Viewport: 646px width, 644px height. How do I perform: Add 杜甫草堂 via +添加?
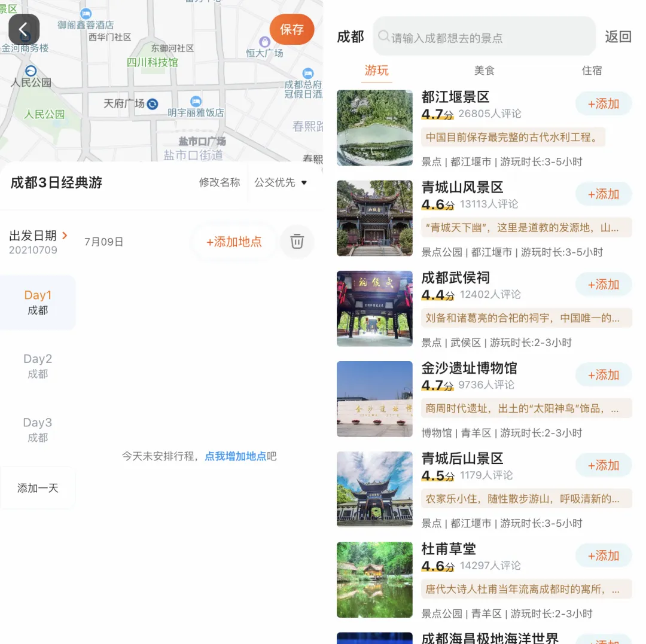604,556
